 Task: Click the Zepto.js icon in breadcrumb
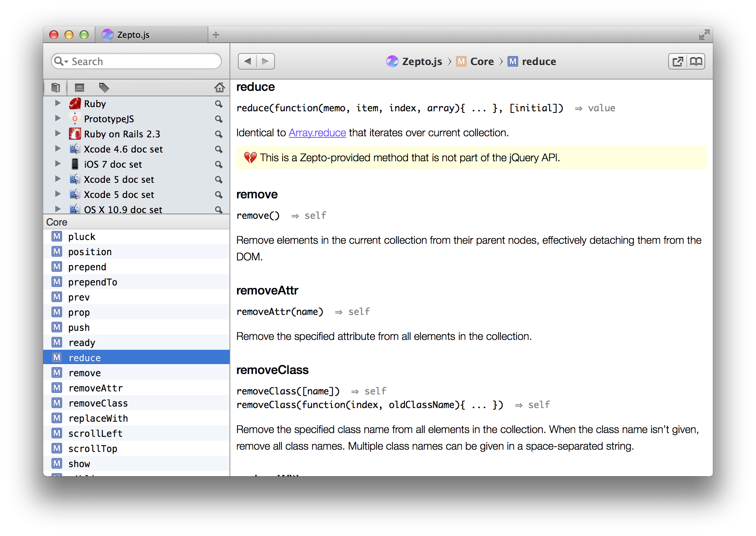392,61
